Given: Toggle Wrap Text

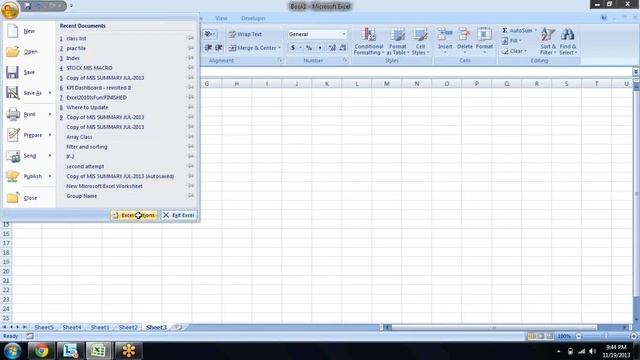Looking at the screenshot, I should click(245, 34).
